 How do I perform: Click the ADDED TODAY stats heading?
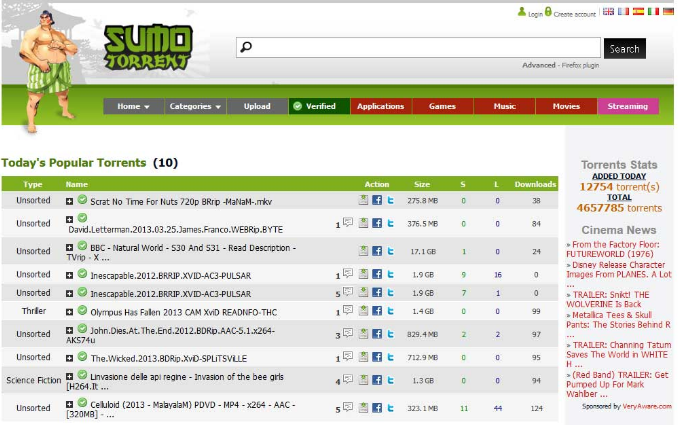[619, 176]
